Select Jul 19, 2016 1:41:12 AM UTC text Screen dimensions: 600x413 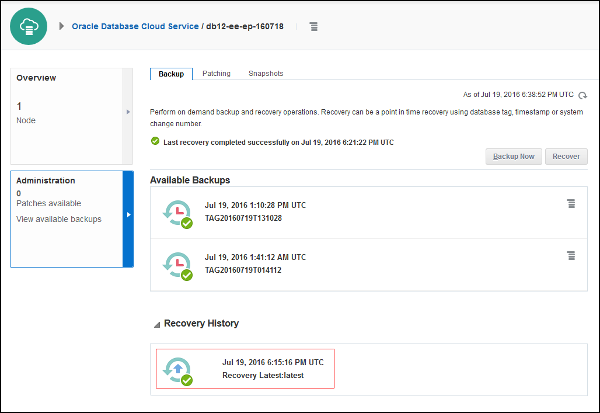[255, 257]
